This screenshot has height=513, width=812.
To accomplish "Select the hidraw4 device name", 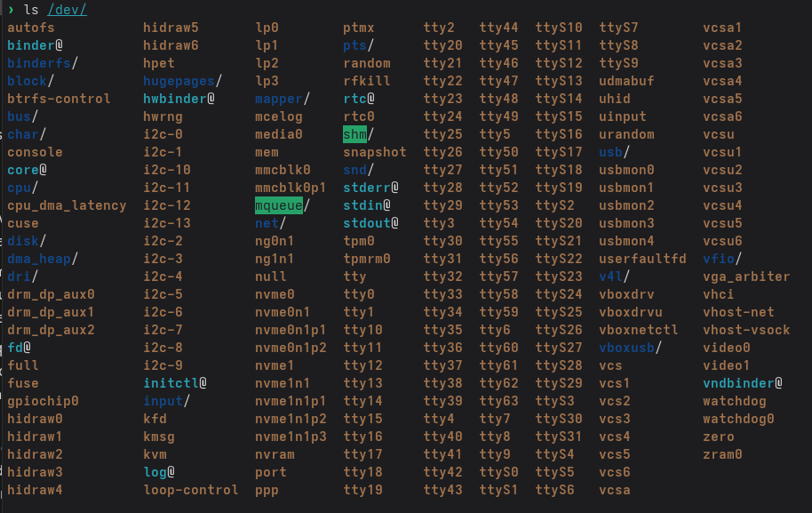I will click(x=36, y=490).
